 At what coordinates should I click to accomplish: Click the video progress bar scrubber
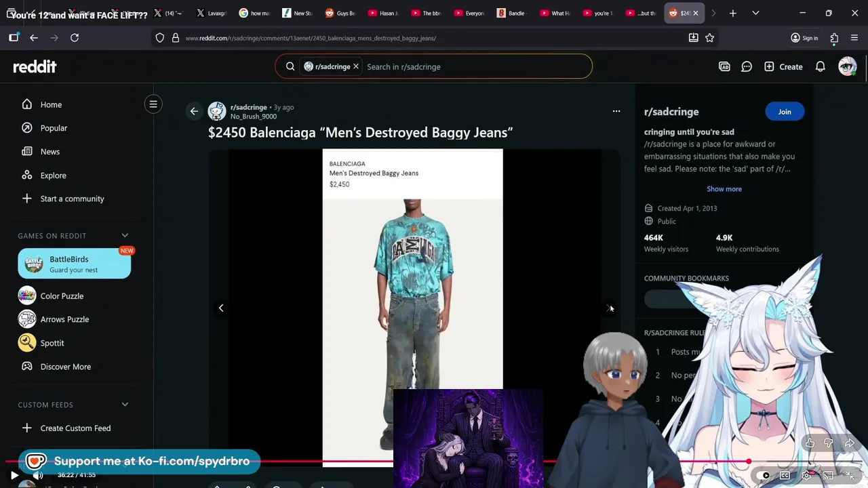point(749,462)
